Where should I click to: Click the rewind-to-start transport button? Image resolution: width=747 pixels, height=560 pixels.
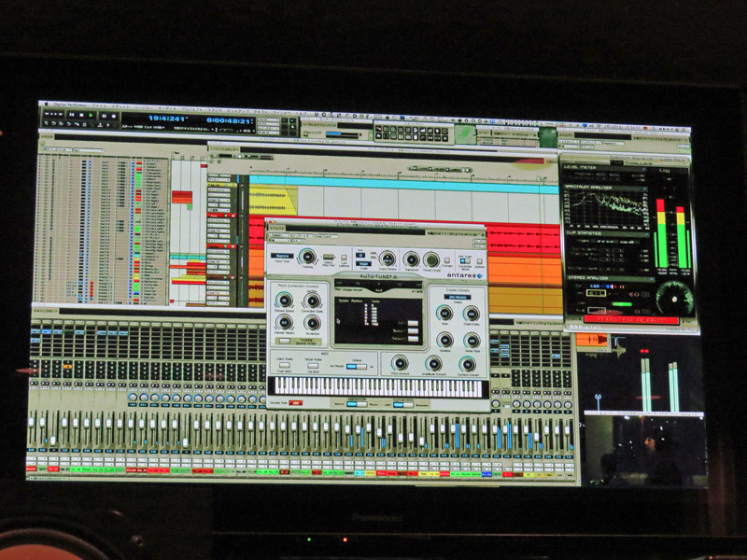(x=72, y=114)
